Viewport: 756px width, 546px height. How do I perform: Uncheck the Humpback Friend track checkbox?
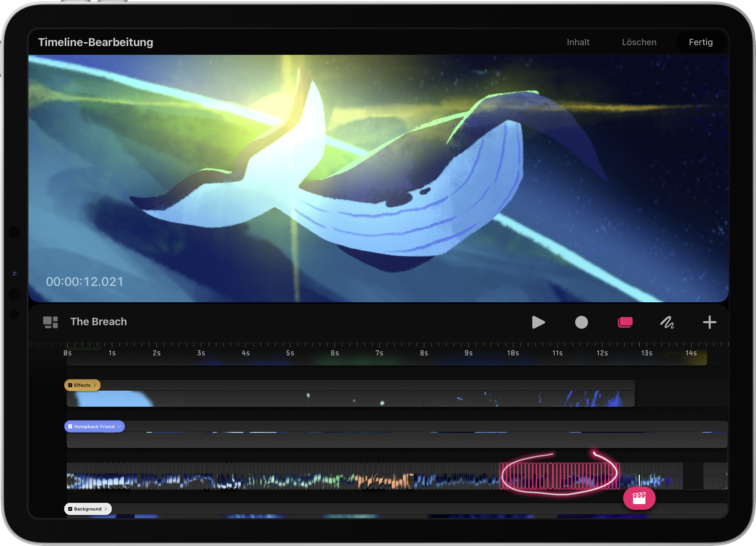(x=70, y=426)
